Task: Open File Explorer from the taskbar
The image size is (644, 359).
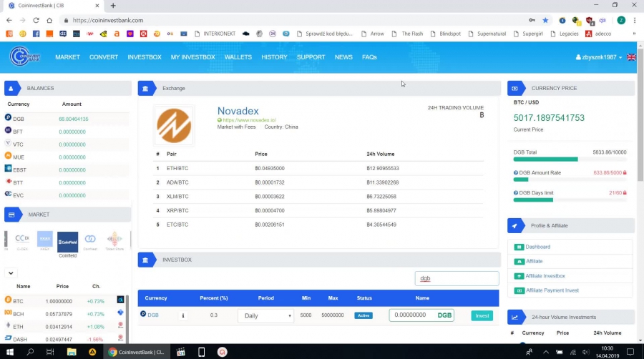Action: pos(72,352)
